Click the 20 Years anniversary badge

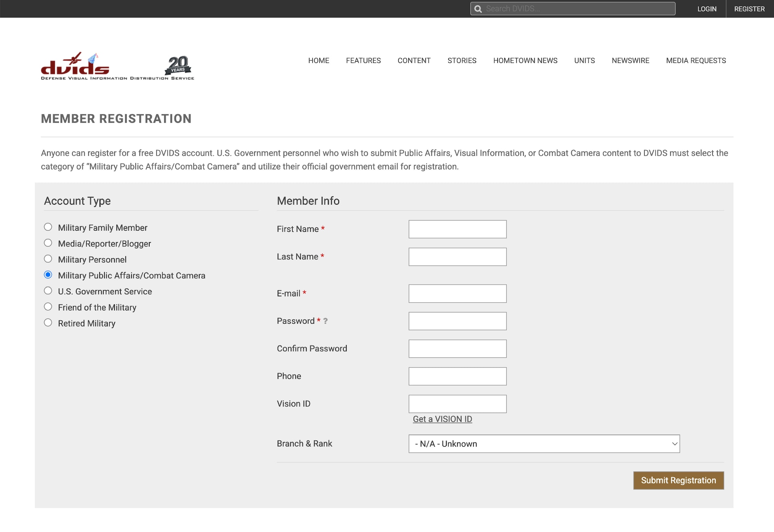point(178,65)
